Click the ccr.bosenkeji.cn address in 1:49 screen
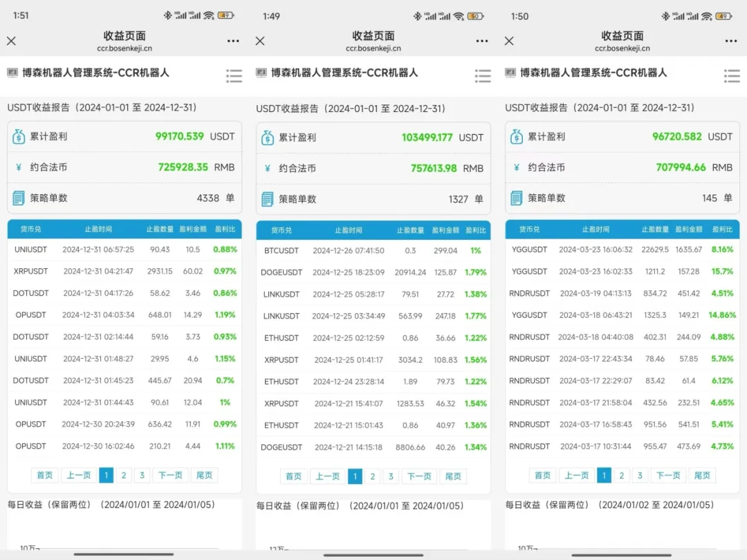 tap(373, 48)
